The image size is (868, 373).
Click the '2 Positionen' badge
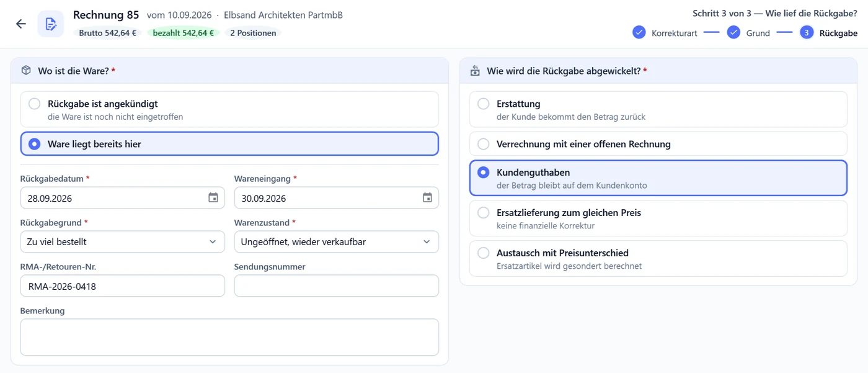253,33
